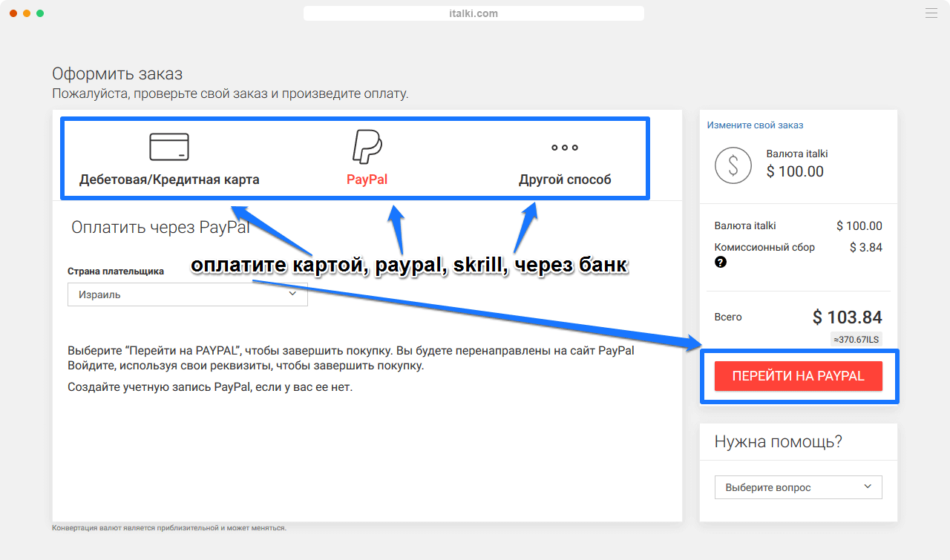The width and height of the screenshot is (950, 560).
Task: Click the Оплатить через PayPal heading
Action: (160, 227)
